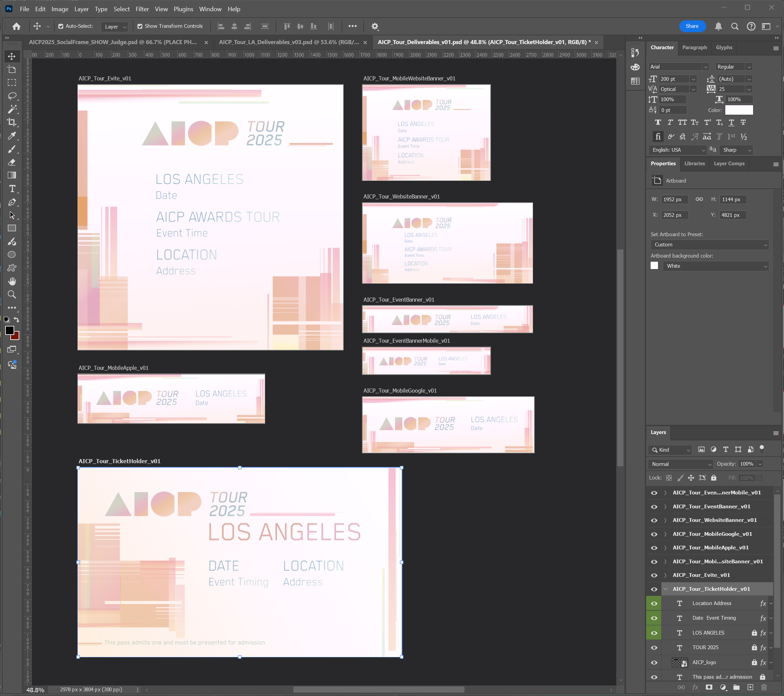The height and width of the screenshot is (696, 784).
Task: Activate the Zoom tool
Action: click(12, 294)
